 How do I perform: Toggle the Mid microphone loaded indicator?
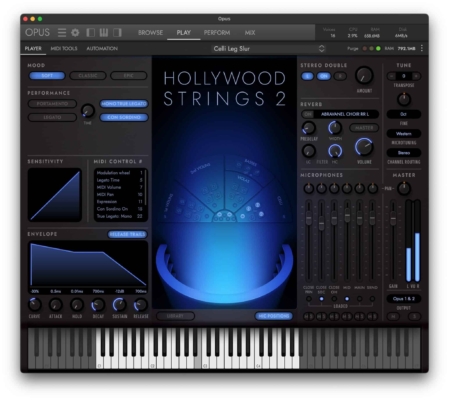click(347, 299)
